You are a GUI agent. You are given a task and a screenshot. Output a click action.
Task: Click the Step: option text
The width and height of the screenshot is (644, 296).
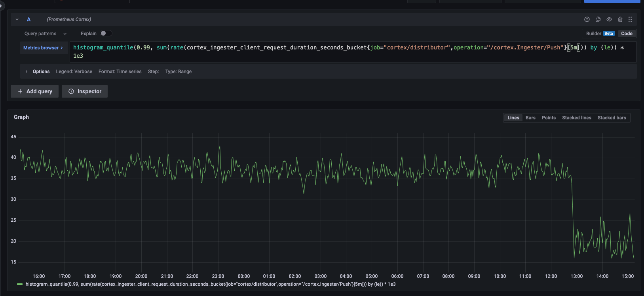153,72
